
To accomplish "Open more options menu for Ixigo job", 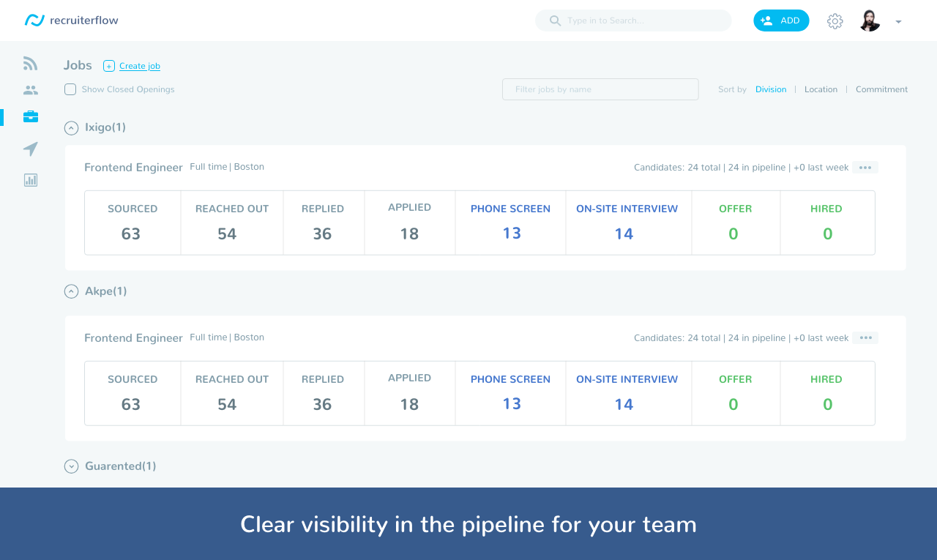I will (x=865, y=168).
